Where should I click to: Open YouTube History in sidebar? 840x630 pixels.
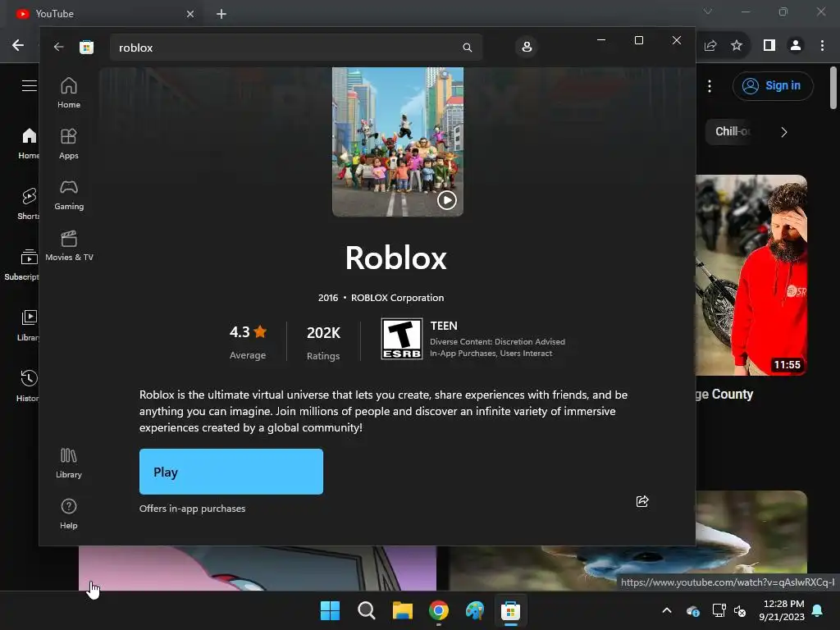pyautogui.click(x=28, y=386)
